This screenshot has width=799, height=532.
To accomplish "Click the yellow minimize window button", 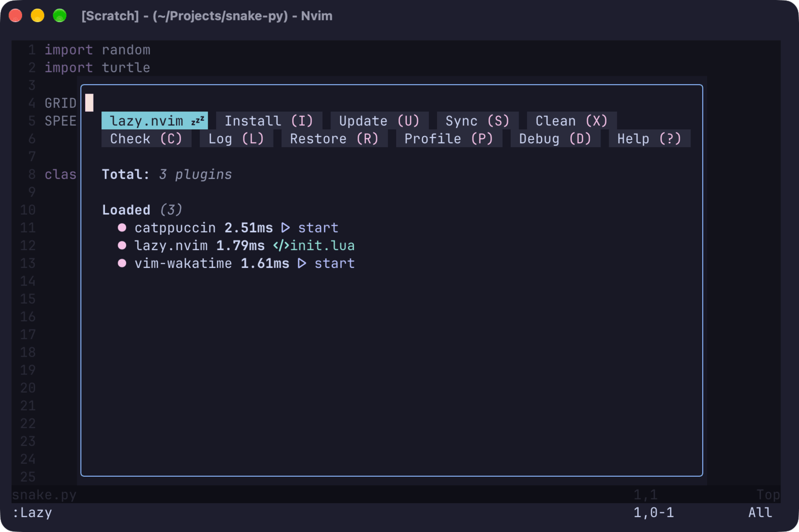I will click(x=37, y=16).
